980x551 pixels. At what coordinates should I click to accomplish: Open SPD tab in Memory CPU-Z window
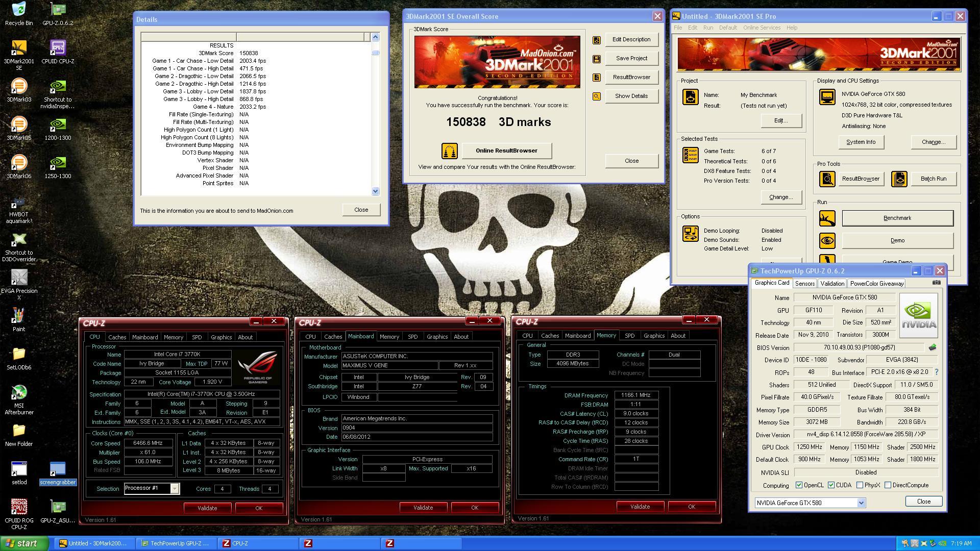coord(629,336)
